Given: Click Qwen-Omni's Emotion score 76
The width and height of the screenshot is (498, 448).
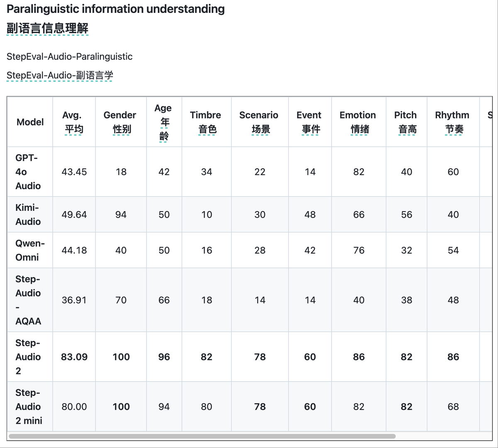Looking at the screenshot, I should tap(359, 250).
